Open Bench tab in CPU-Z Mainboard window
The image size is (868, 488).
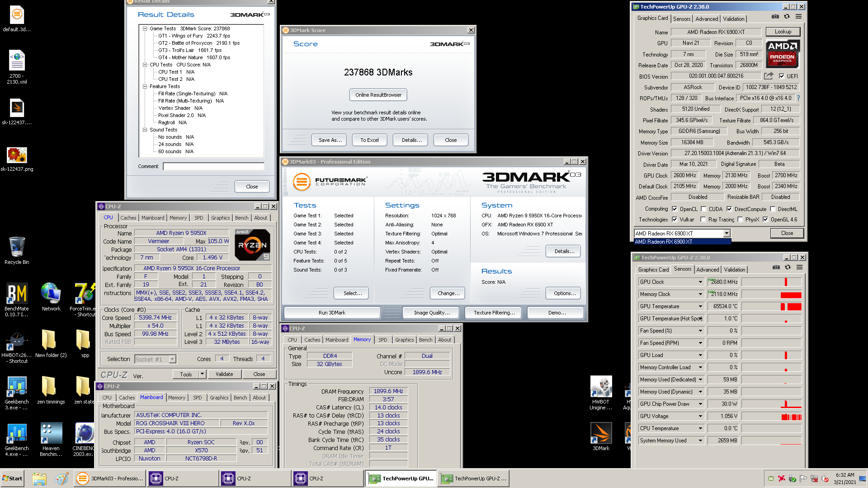click(x=241, y=398)
